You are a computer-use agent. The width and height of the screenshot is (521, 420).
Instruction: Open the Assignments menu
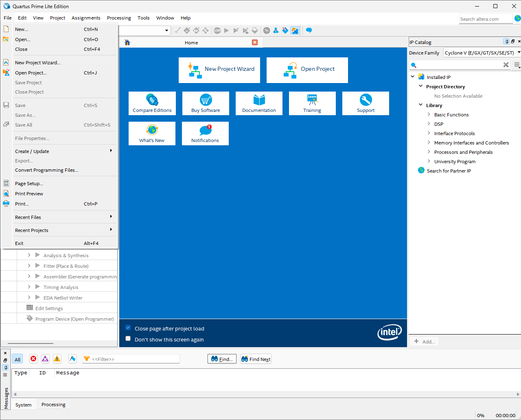pyautogui.click(x=86, y=18)
